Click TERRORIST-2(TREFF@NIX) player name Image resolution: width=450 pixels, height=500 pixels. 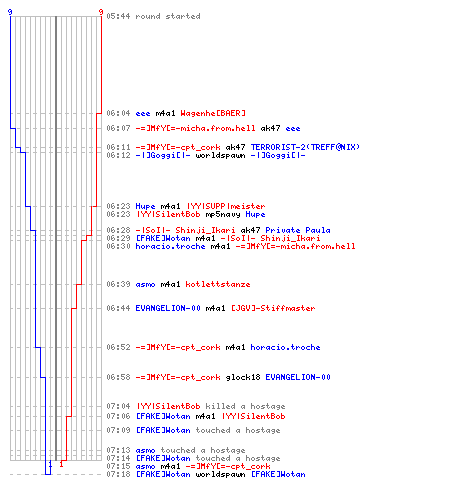point(305,147)
